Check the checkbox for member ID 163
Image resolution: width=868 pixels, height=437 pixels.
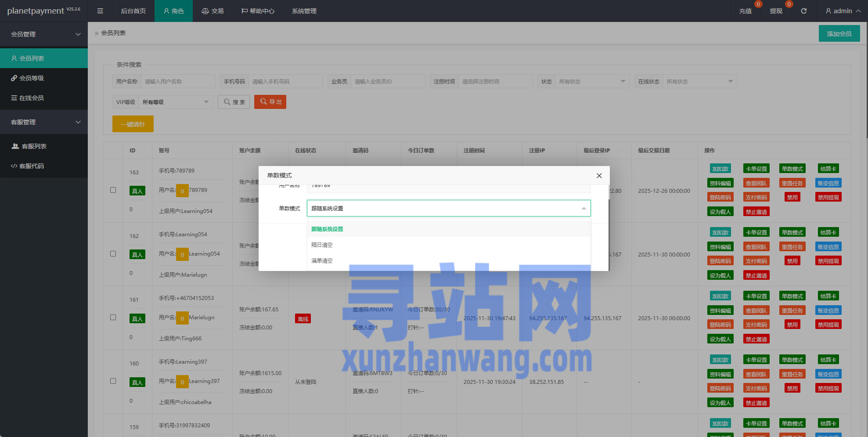click(113, 190)
